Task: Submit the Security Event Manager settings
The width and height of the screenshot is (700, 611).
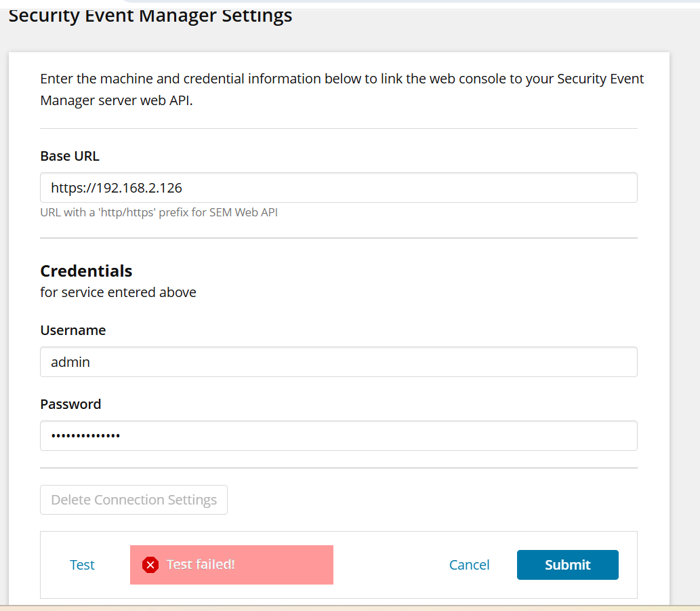Action: 567,565
